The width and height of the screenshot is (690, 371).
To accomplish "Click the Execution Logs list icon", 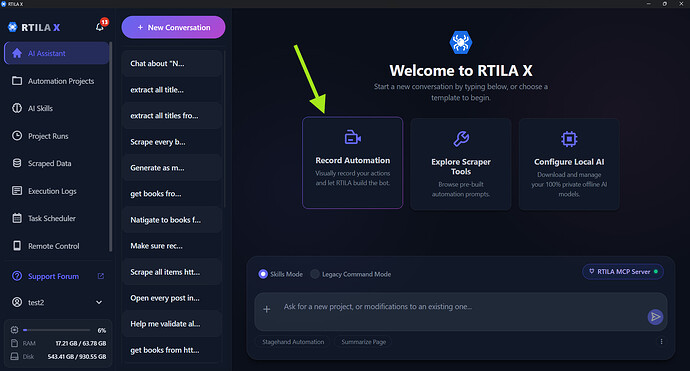I will click(17, 191).
